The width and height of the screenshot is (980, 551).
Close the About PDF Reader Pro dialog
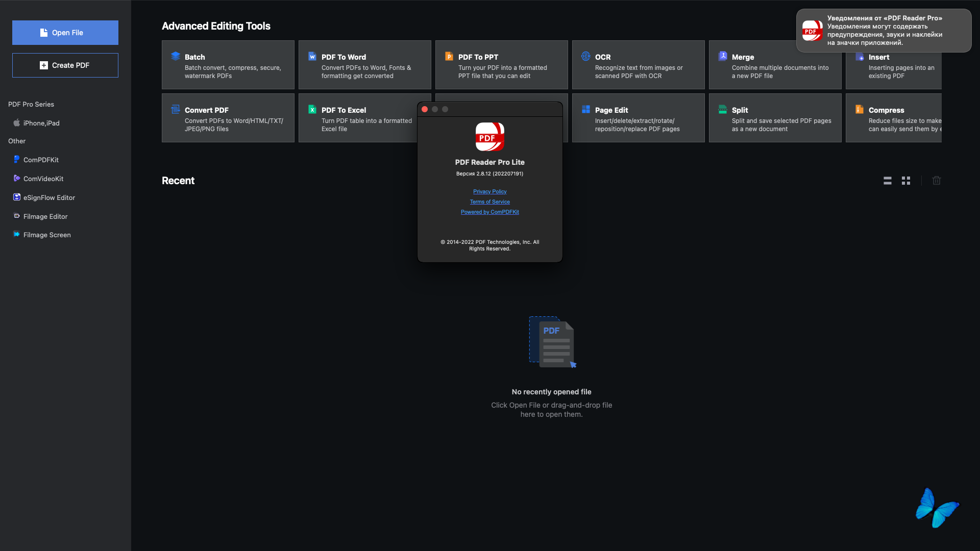point(425,109)
